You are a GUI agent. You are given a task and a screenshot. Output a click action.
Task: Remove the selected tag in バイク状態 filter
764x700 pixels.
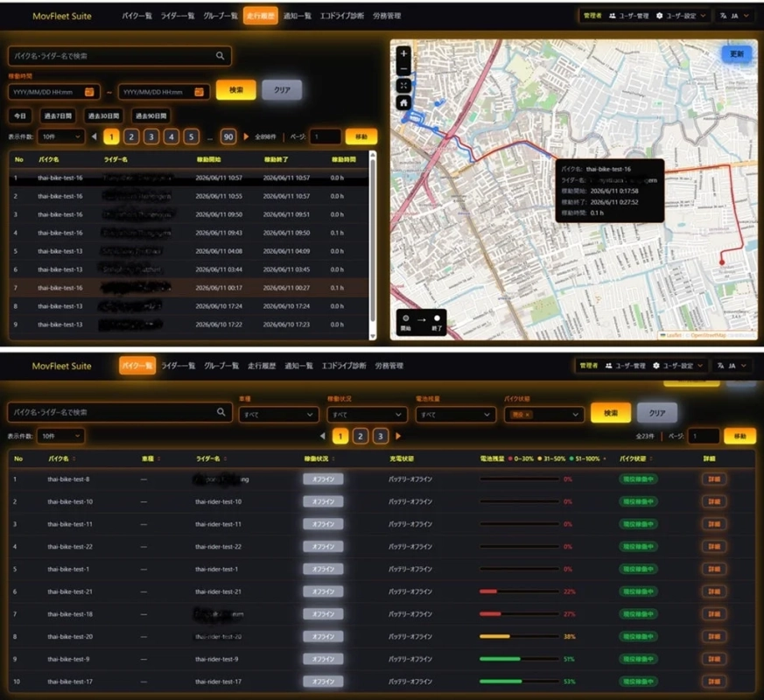[x=527, y=415]
